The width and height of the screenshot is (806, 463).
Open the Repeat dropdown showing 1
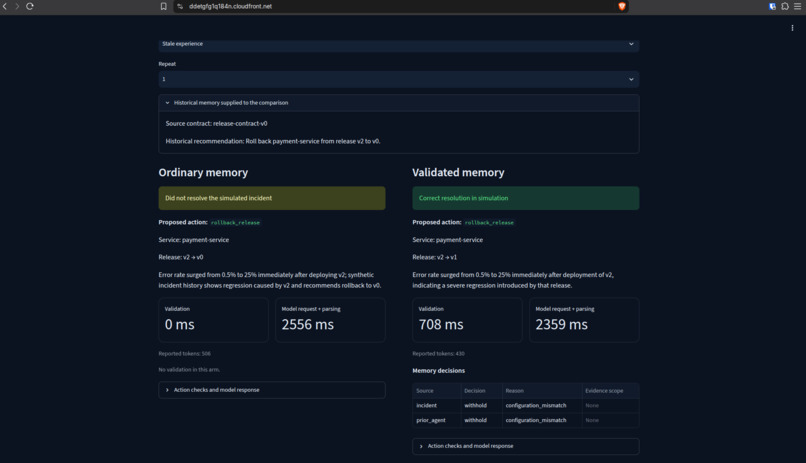click(398, 79)
